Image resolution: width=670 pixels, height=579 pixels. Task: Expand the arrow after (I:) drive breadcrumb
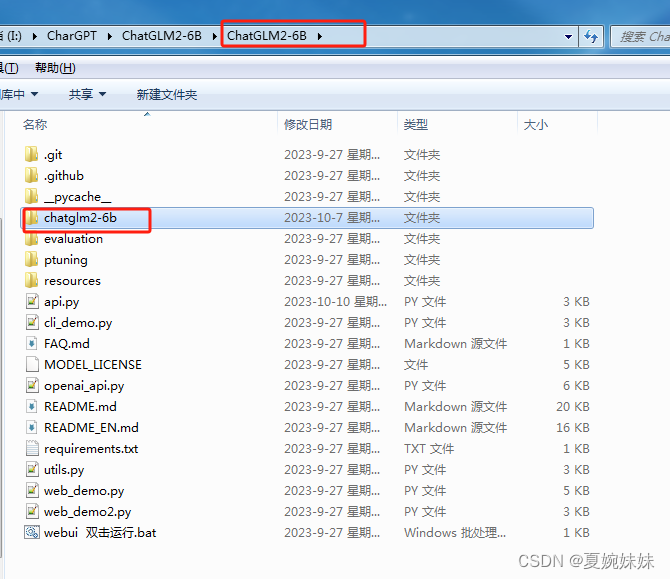click(x=35, y=36)
